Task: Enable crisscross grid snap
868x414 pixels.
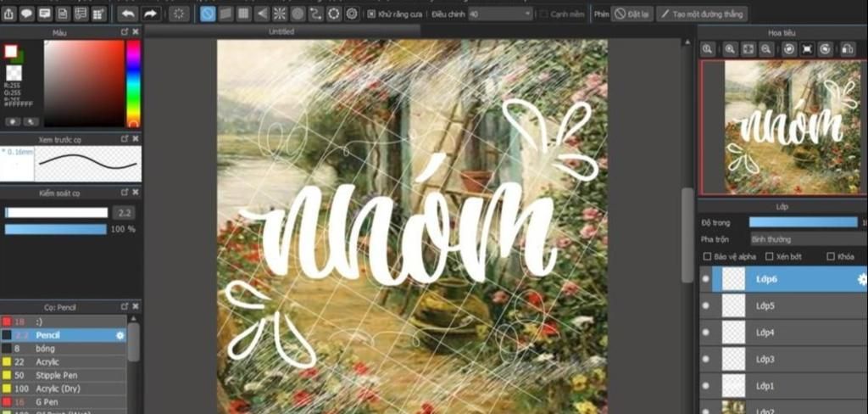Action: point(243,14)
